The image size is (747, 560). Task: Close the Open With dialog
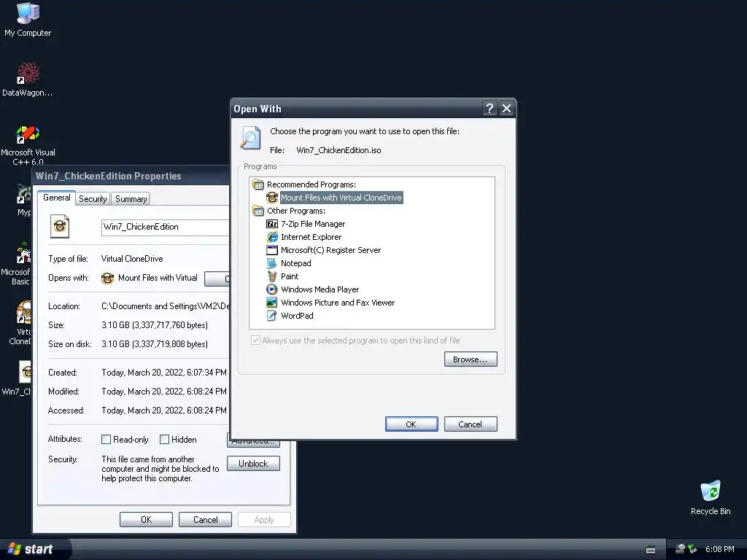(x=506, y=109)
